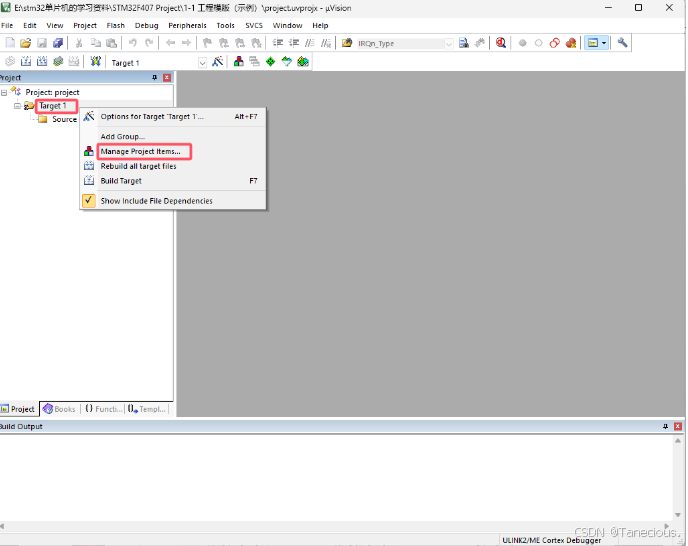Close the Build Output panel
This screenshot has width=688, height=546.
coord(677,426)
